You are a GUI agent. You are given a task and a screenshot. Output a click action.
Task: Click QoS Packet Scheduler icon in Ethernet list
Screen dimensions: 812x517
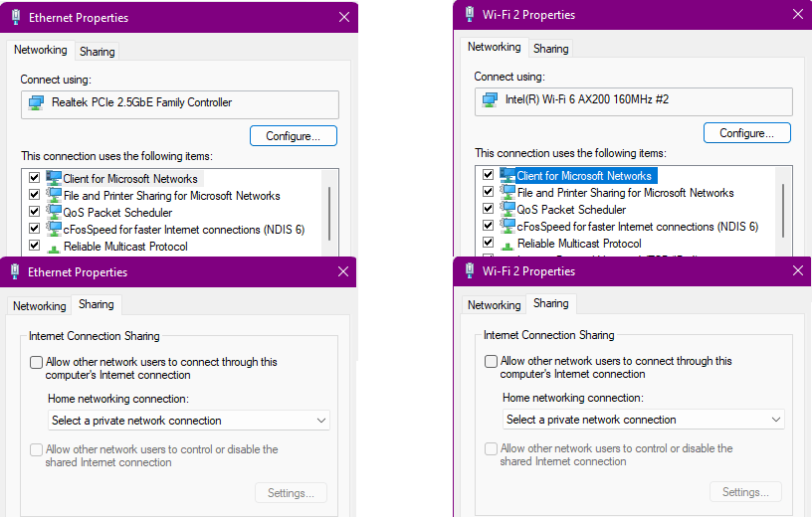click(x=54, y=212)
